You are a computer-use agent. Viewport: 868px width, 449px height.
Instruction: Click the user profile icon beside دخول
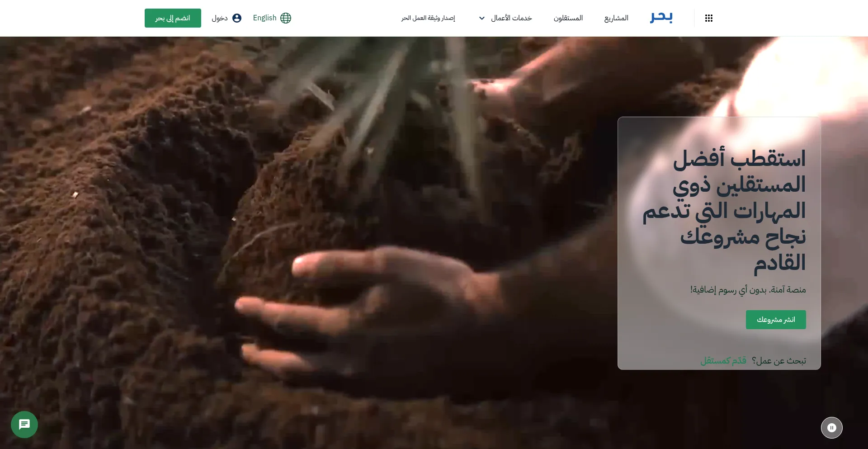(x=237, y=18)
